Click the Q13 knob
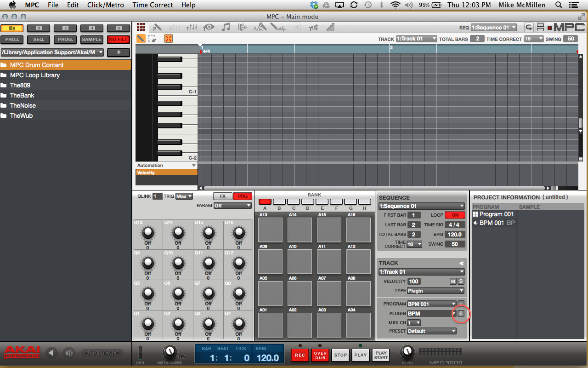The width and height of the screenshot is (588, 368). (148, 233)
